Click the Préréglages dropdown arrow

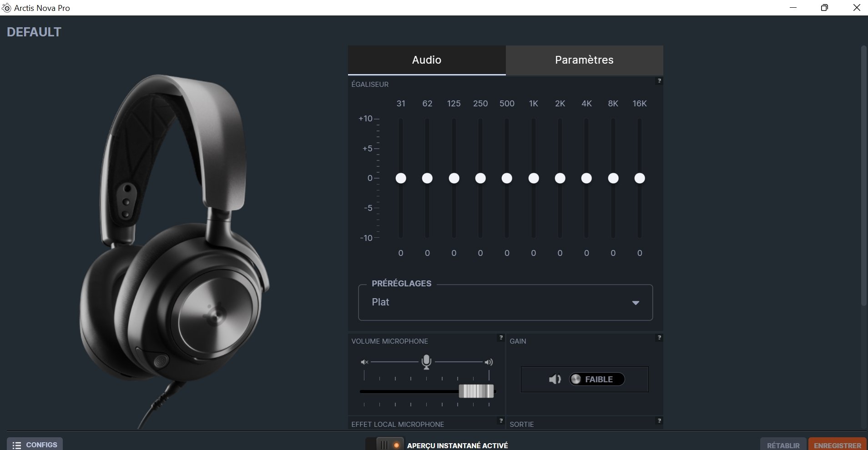click(636, 303)
